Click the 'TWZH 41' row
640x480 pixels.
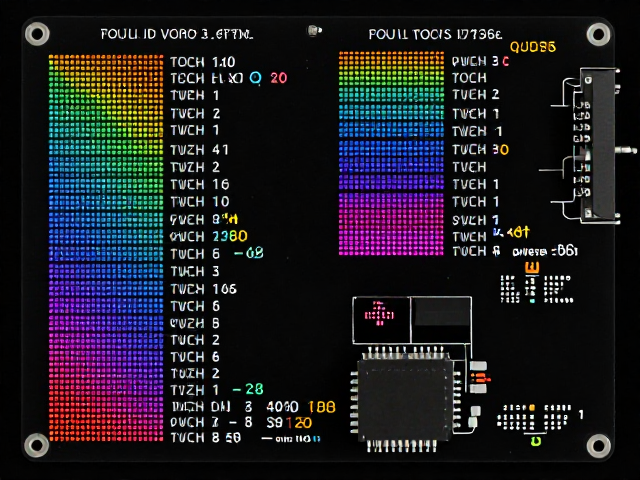point(199,150)
